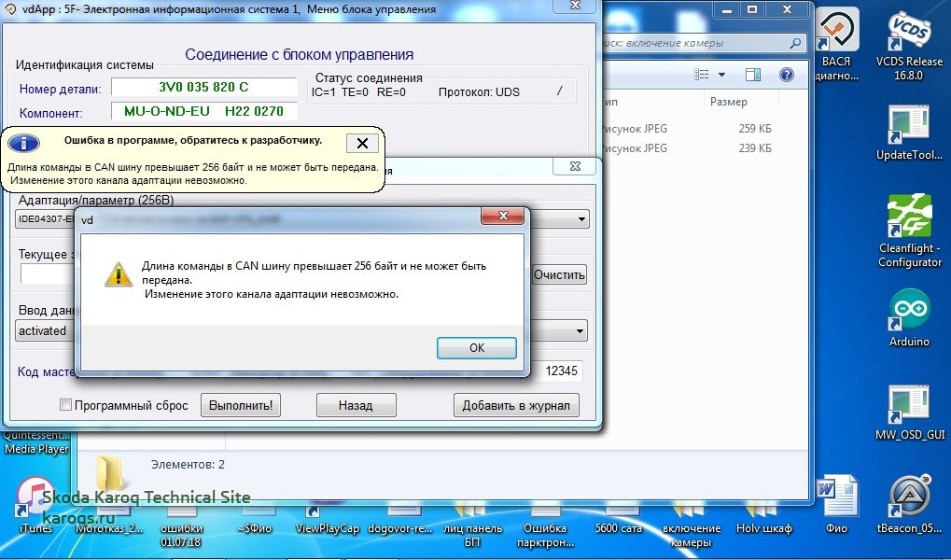Toggle the Explorer preview pane icon
This screenshot has width=951, height=560.
click(753, 75)
